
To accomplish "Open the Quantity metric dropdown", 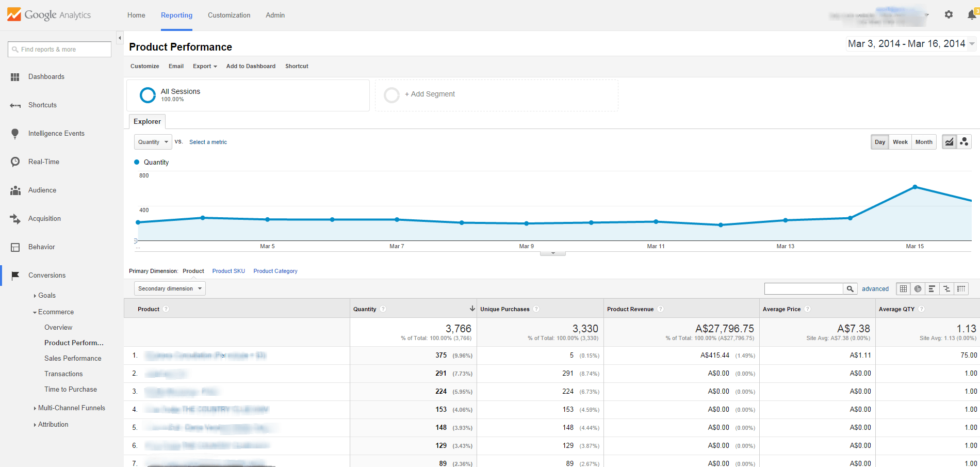I will pyautogui.click(x=152, y=141).
